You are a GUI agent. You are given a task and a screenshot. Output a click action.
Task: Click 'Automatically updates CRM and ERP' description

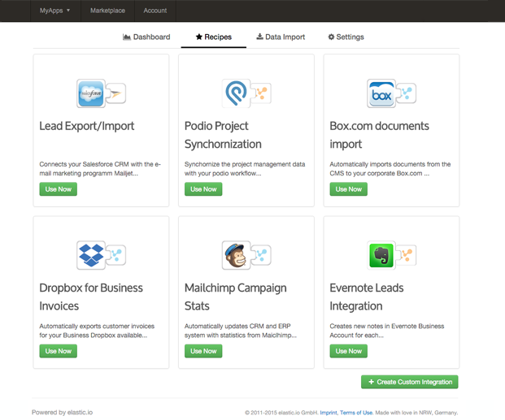click(x=241, y=331)
